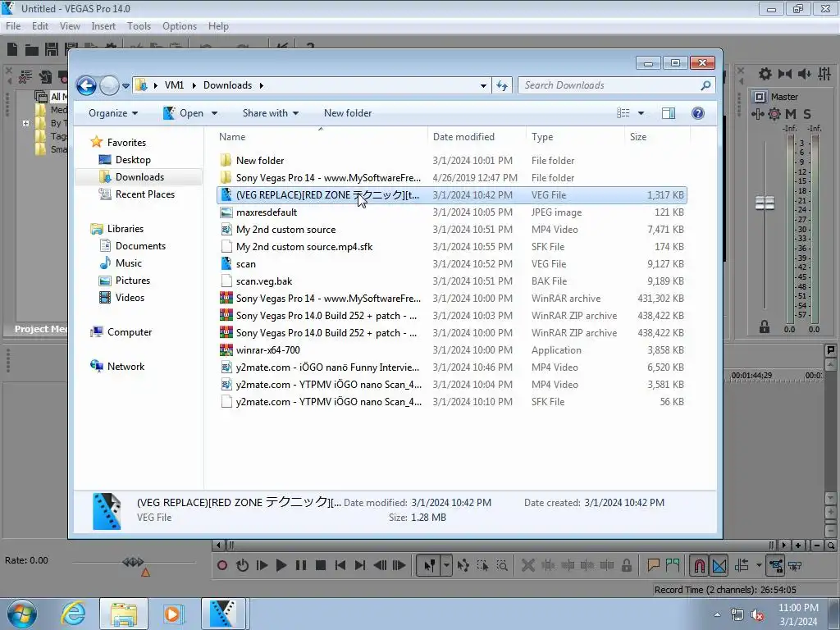
Task: Toggle Enable Snapping magnet icon
Action: coord(699,565)
